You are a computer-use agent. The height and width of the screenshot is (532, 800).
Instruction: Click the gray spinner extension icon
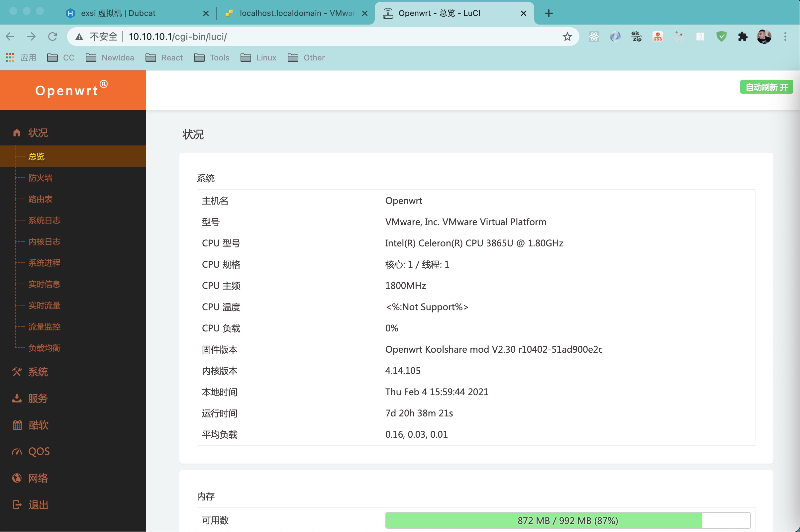[x=679, y=36]
